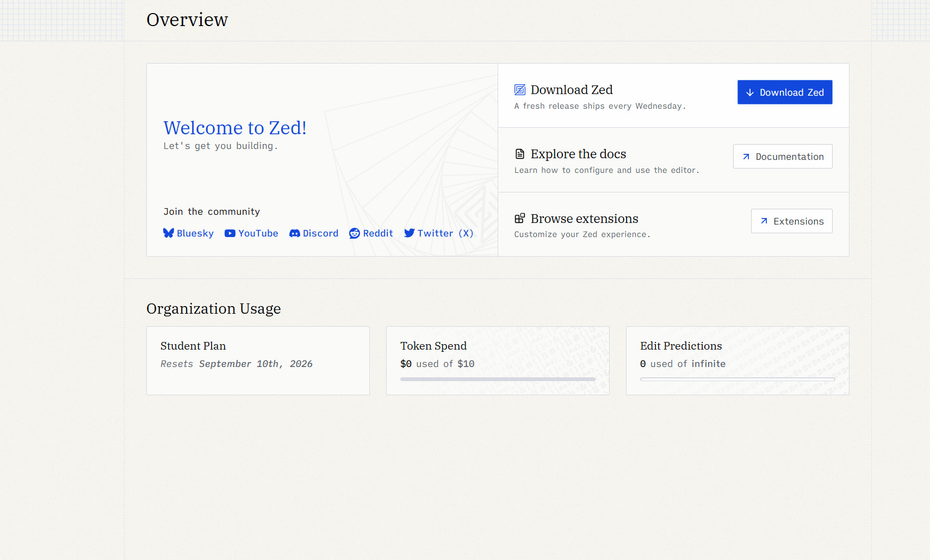
Task: Click the 'Organization Usage' heading
Action: coord(214,309)
